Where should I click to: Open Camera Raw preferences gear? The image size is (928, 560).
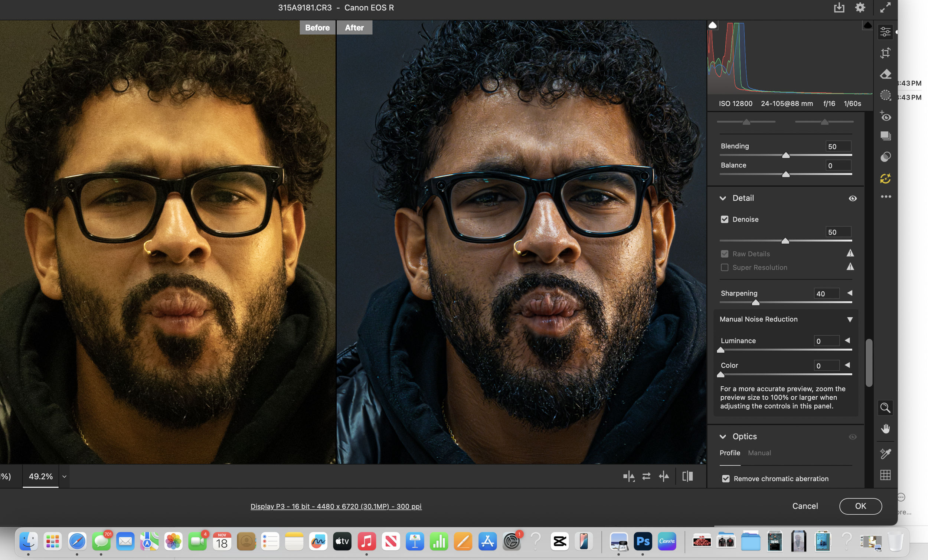tap(860, 7)
